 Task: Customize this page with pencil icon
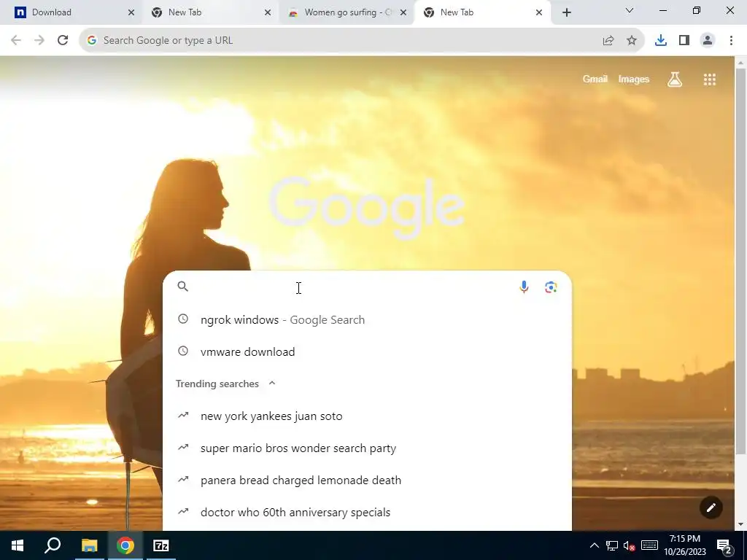[x=711, y=507]
